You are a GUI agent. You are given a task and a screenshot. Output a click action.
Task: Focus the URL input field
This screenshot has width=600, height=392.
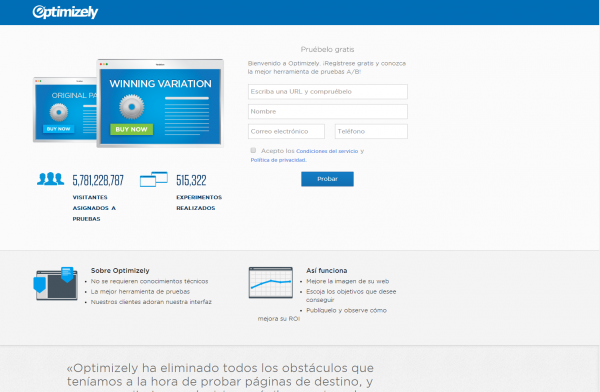click(x=328, y=92)
